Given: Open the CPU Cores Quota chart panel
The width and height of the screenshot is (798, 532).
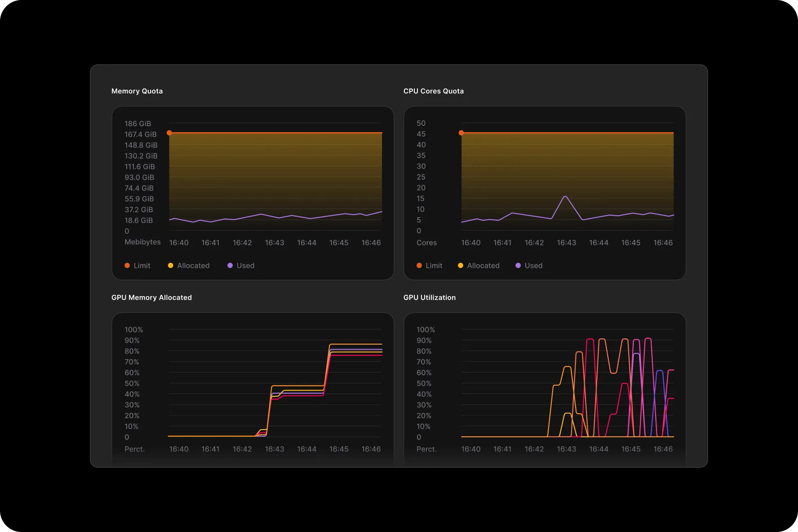Looking at the screenshot, I should coord(544,192).
